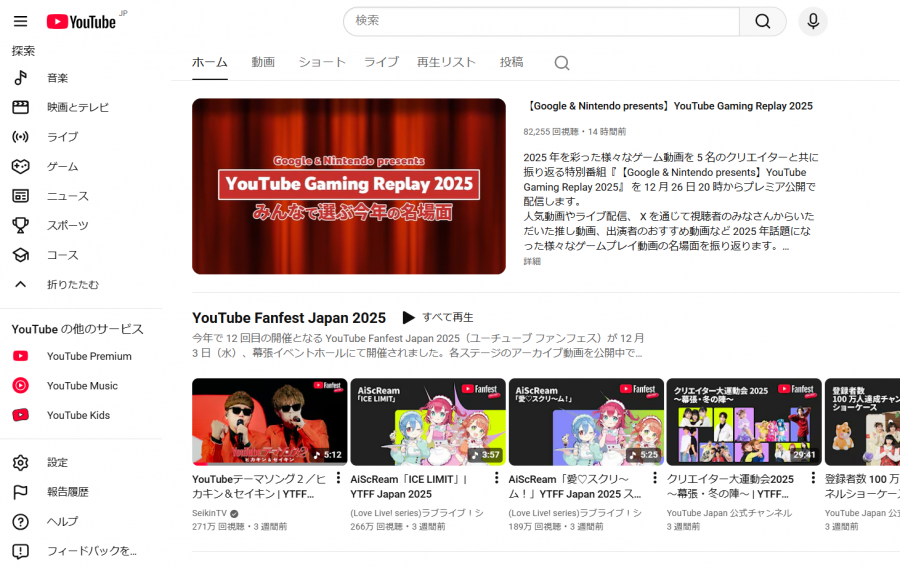Open YouTube Japan 公式チャンネル link under 大運動会
Viewport: 900px width, 569px height.
point(729,513)
